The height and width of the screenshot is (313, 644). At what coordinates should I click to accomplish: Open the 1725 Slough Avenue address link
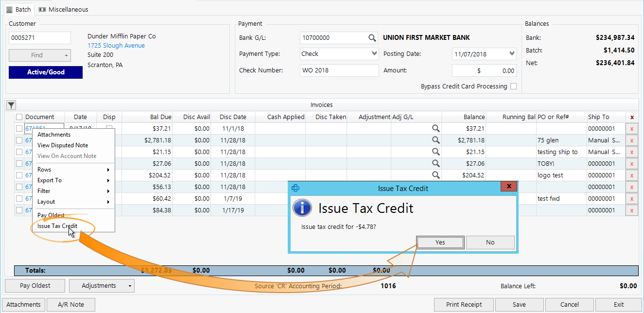116,45
